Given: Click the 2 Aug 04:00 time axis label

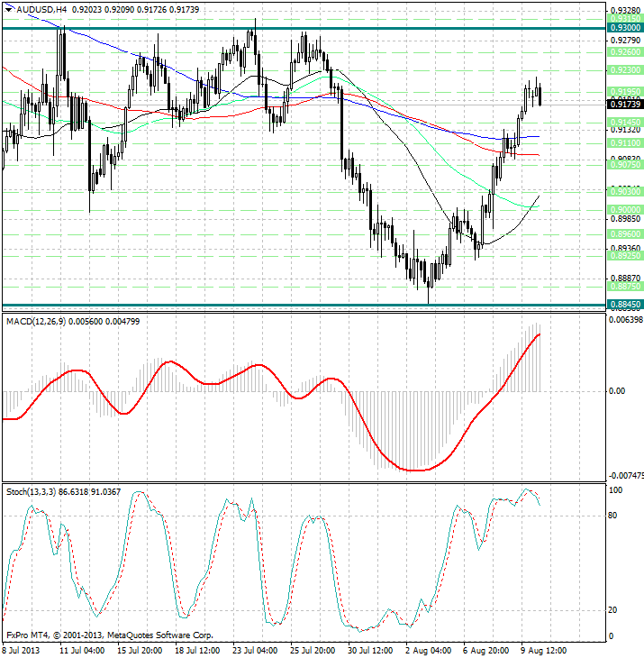Looking at the screenshot, I should (x=429, y=649).
